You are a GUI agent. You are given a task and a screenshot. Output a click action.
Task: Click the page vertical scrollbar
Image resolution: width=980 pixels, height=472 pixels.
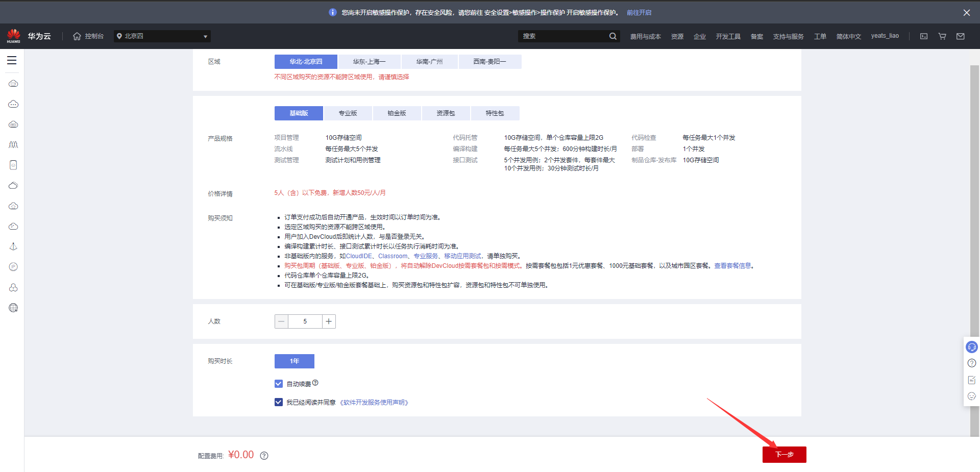[x=975, y=250]
